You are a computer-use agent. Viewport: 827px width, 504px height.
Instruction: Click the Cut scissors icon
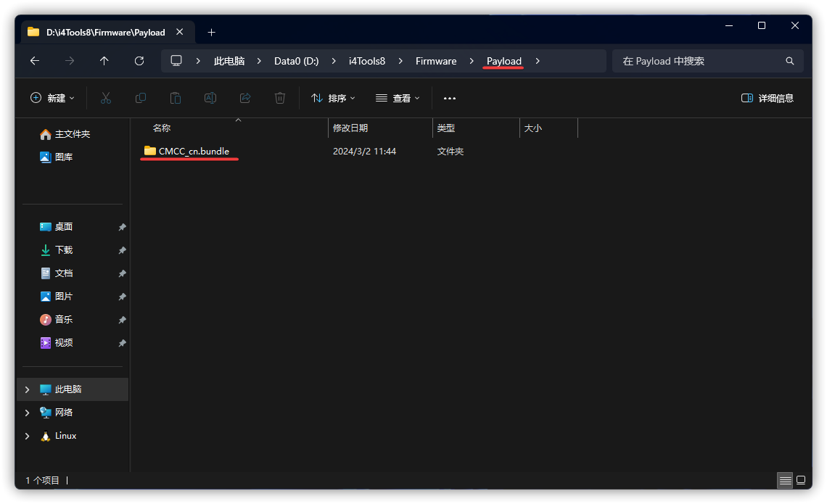pos(106,98)
